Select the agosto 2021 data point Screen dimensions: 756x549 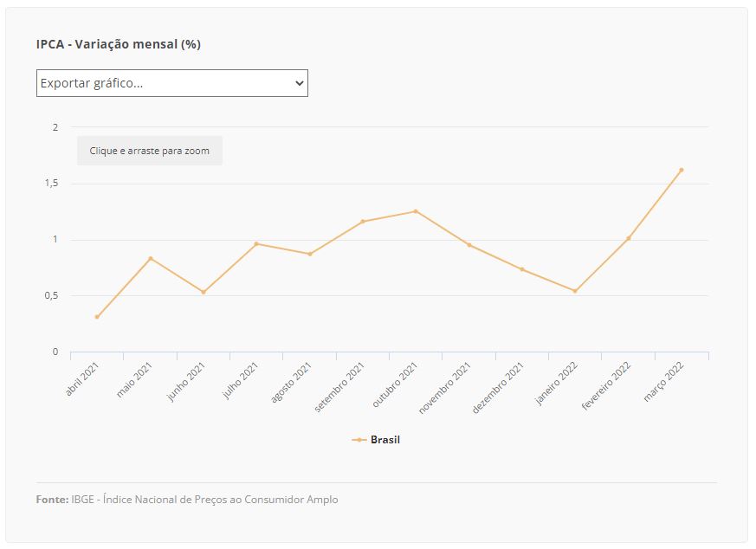click(310, 254)
